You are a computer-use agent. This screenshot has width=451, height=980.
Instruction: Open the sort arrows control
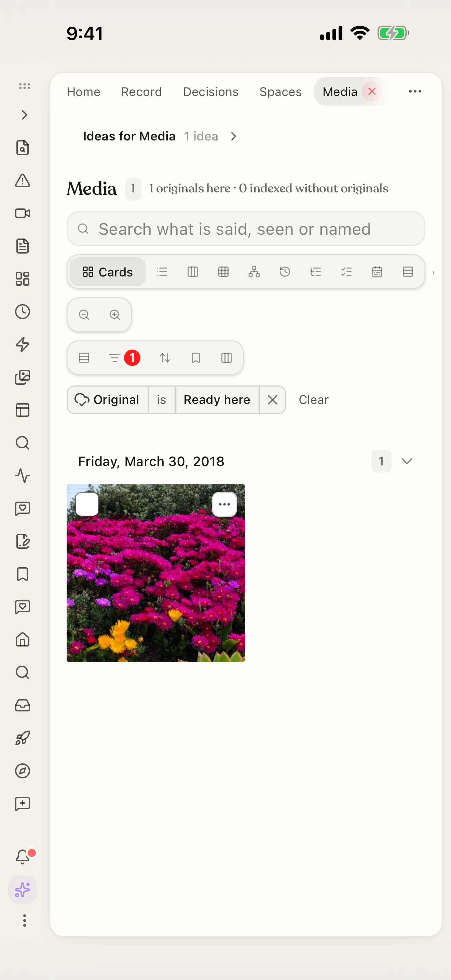click(165, 358)
